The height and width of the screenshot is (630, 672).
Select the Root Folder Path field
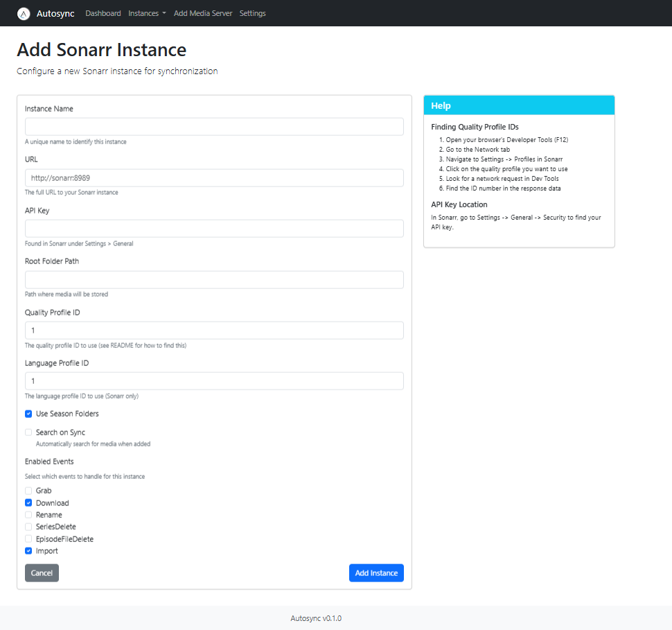214,279
